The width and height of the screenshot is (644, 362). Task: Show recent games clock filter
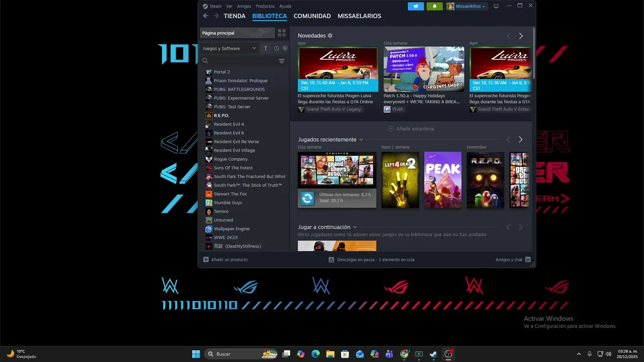[x=276, y=48]
